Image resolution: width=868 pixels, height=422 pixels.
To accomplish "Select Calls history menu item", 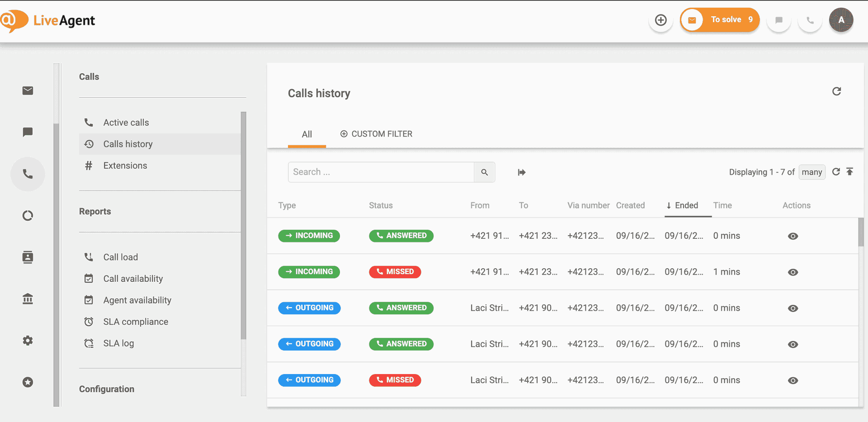I will [x=160, y=144].
